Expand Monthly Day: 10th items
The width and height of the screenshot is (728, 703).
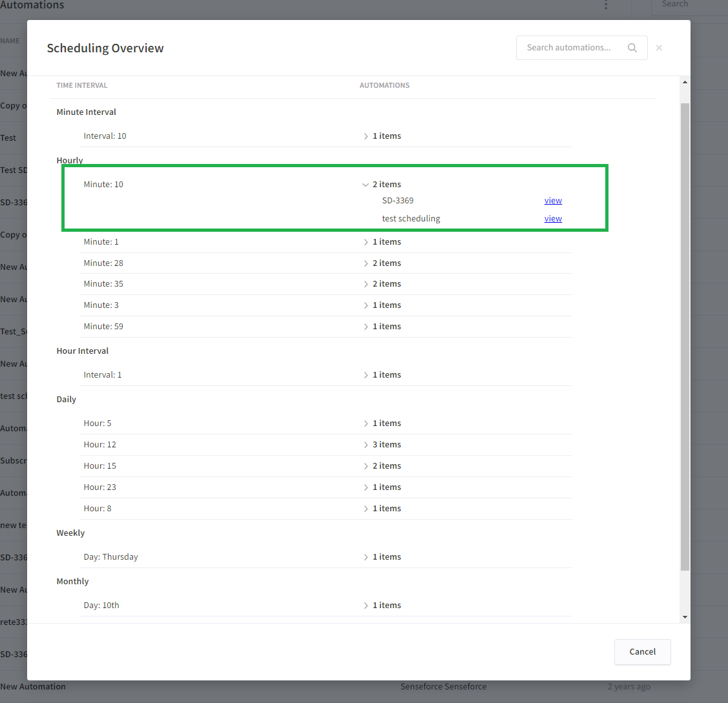coord(366,606)
